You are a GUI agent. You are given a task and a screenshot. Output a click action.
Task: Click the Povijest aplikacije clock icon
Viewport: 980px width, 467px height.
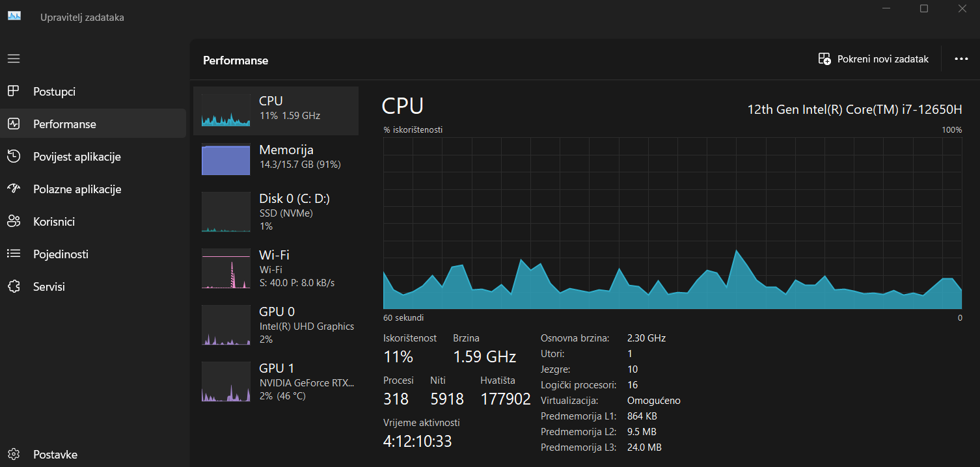14,156
